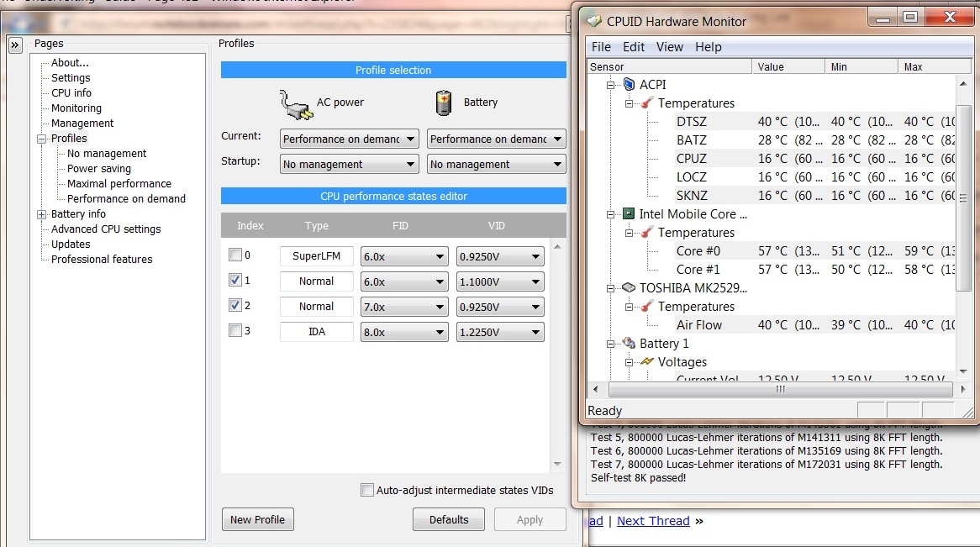
Task: Select CPU info page
Action: pos(71,92)
